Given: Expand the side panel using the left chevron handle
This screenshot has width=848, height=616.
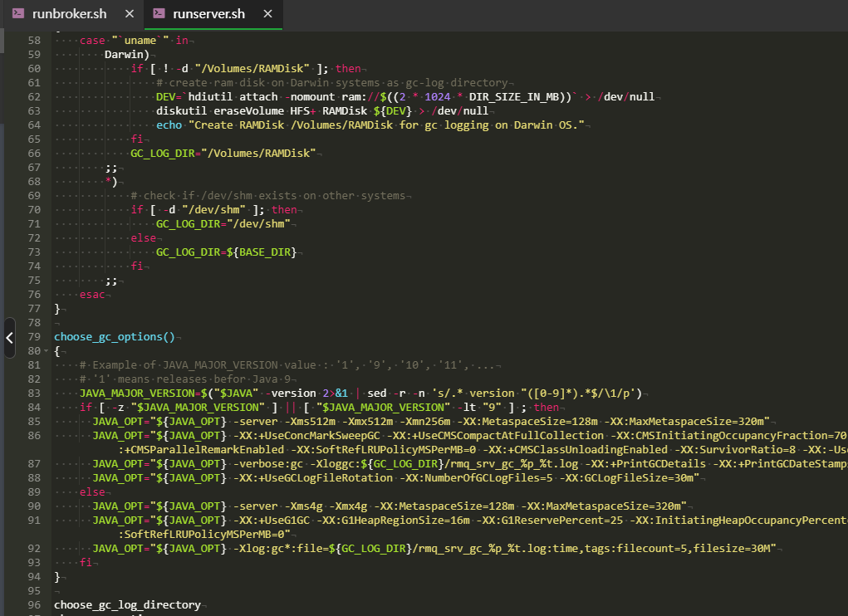Looking at the screenshot, I should [9, 338].
